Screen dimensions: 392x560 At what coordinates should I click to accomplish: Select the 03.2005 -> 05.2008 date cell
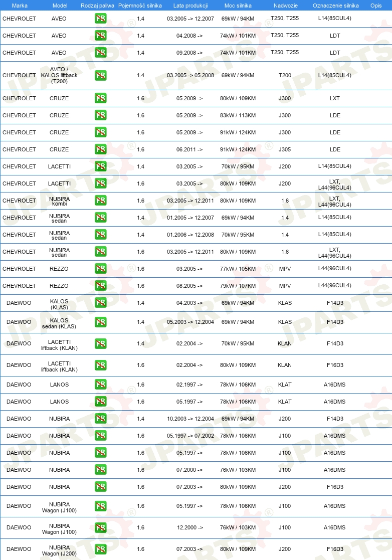190,75
